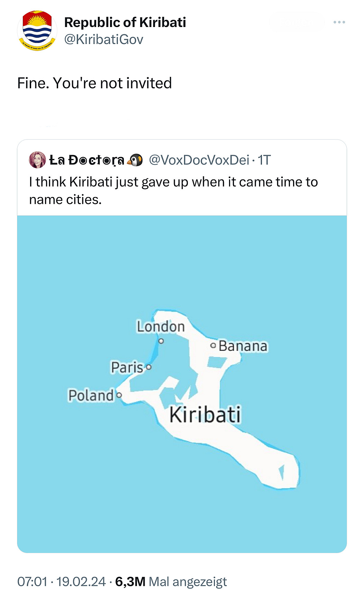
Task: Open the three-dot more options menu
Action: click(339, 22)
